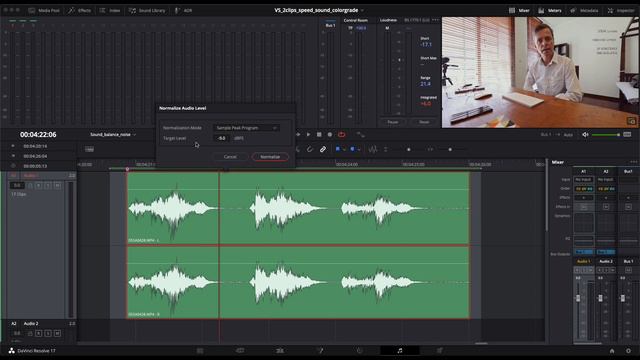Screen dimensions: 640x360
Task: Open Project Manager home icon
Action: (x=611, y=351)
